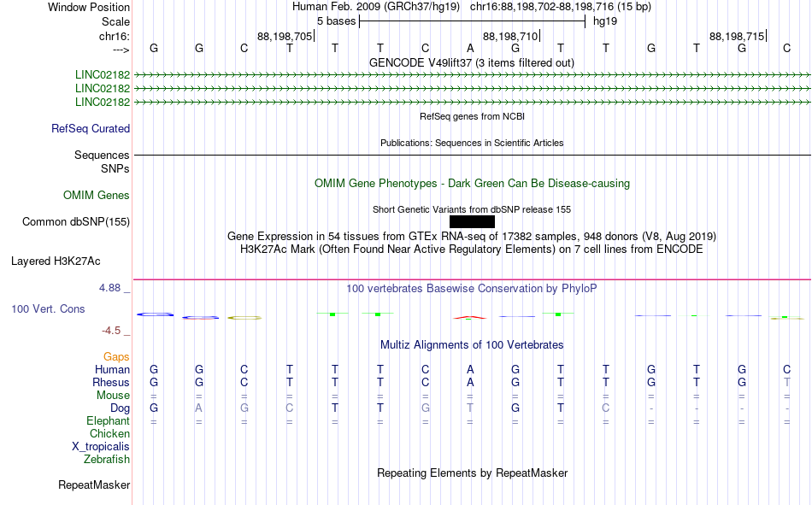Click the Zebrafish species row label
Viewport: 812px width, 505px height.
tap(107, 460)
